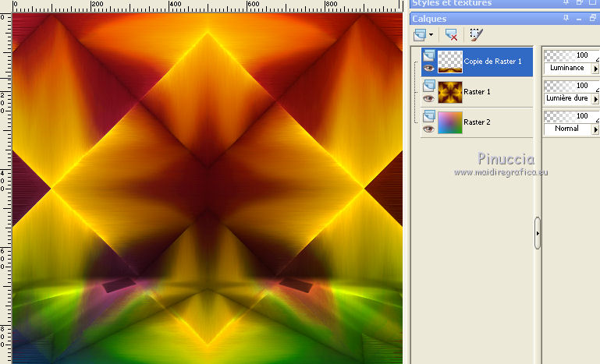The height and width of the screenshot is (364, 600).
Task: Open the Normal blend mode box
Action: click(x=567, y=129)
